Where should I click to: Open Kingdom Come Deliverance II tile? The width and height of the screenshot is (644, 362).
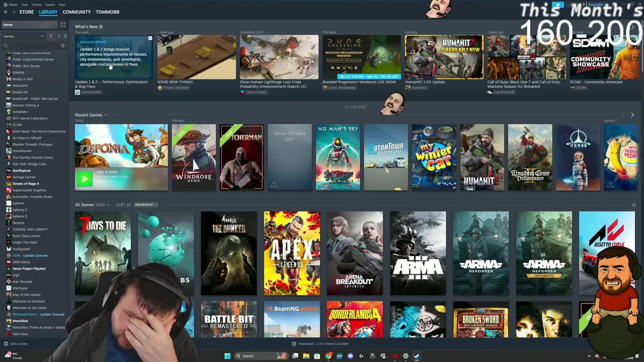coord(530,157)
